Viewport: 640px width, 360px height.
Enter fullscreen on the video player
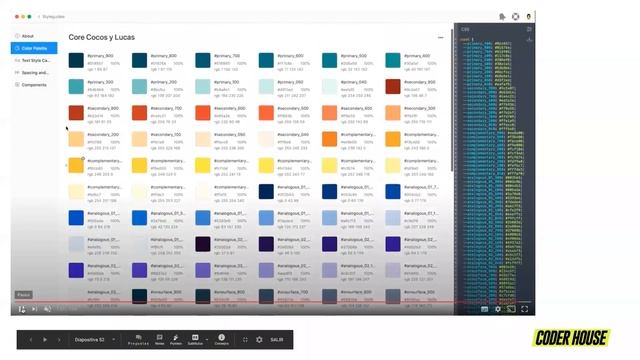524,309
